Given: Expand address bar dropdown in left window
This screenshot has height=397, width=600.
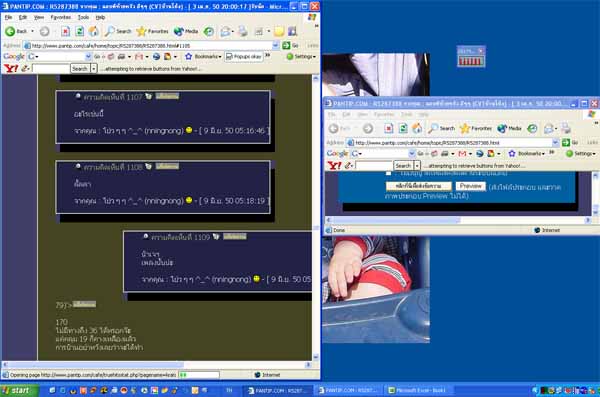Looking at the screenshot, I should click(276, 46).
